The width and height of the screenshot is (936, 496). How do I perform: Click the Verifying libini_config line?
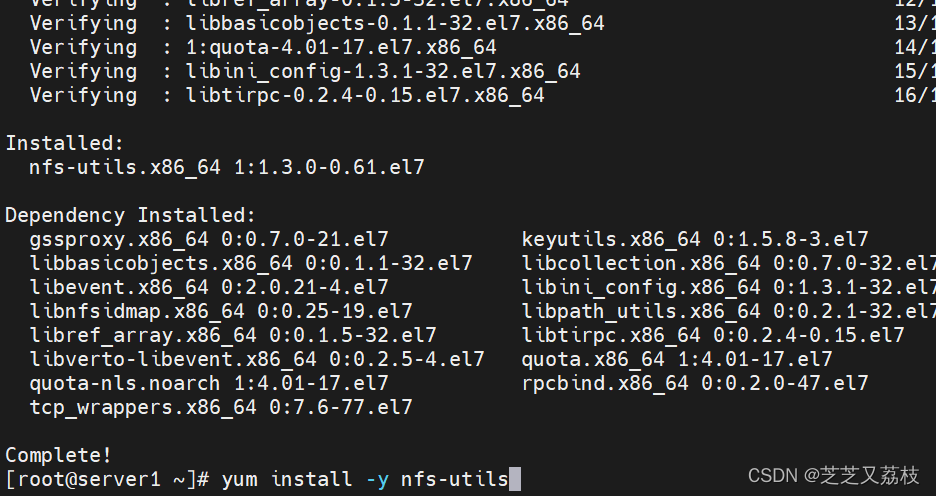(305, 71)
